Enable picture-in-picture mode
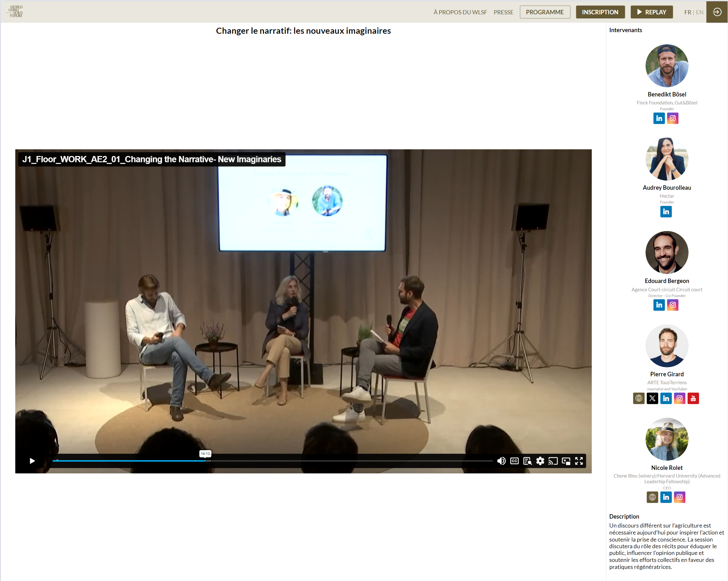Viewport: 728px width, 581px height. point(566,461)
